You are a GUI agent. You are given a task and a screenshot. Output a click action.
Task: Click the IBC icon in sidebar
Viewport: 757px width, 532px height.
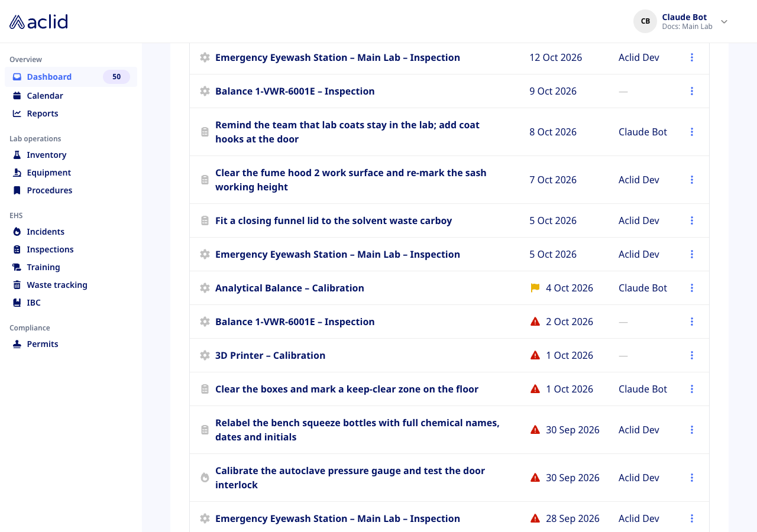17,303
